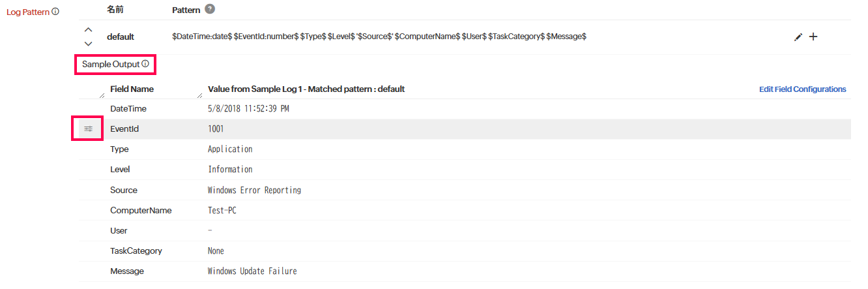This screenshot has height=289, width=868.
Task: Select the default pattern name
Action: click(x=121, y=37)
